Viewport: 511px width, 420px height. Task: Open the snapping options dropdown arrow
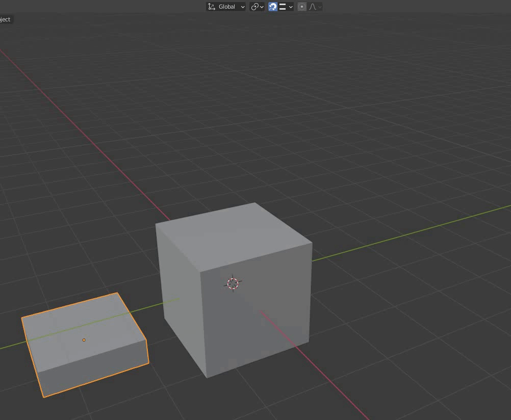(291, 7)
